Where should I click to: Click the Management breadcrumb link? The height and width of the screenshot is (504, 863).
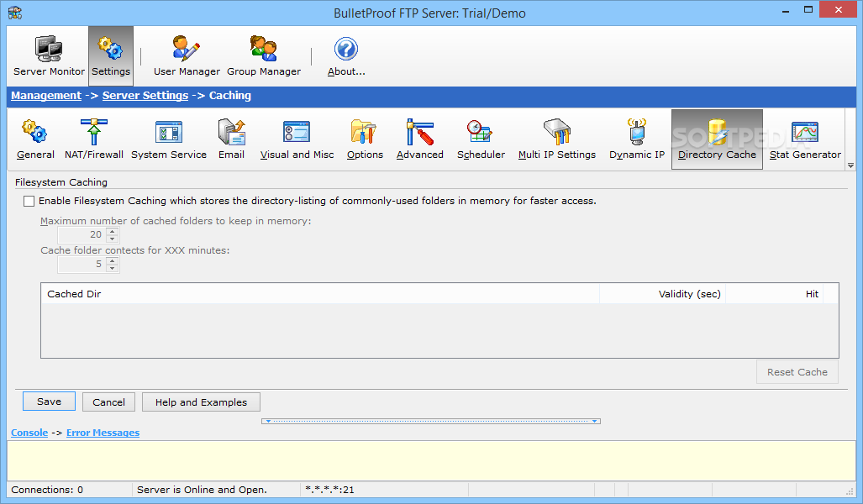click(46, 95)
